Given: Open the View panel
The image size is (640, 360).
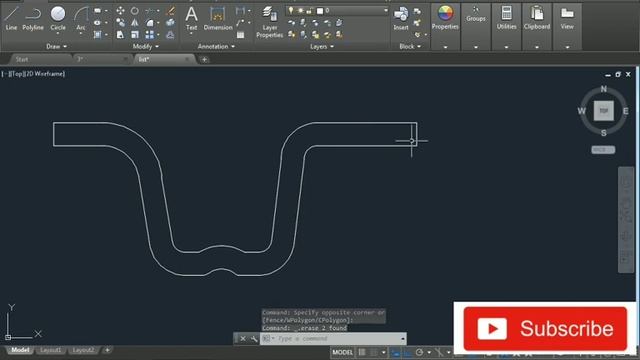Looking at the screenshot, I should click(x=567, y=18).
